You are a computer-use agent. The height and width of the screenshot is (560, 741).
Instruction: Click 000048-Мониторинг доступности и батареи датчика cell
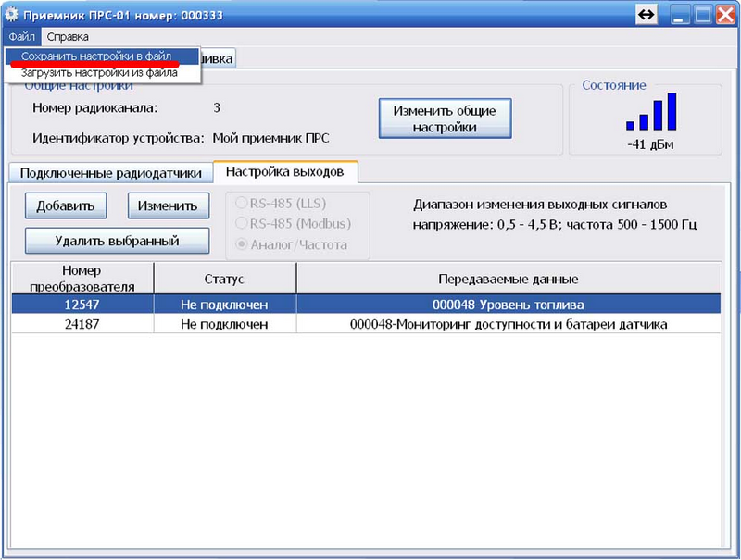(509, 324)
